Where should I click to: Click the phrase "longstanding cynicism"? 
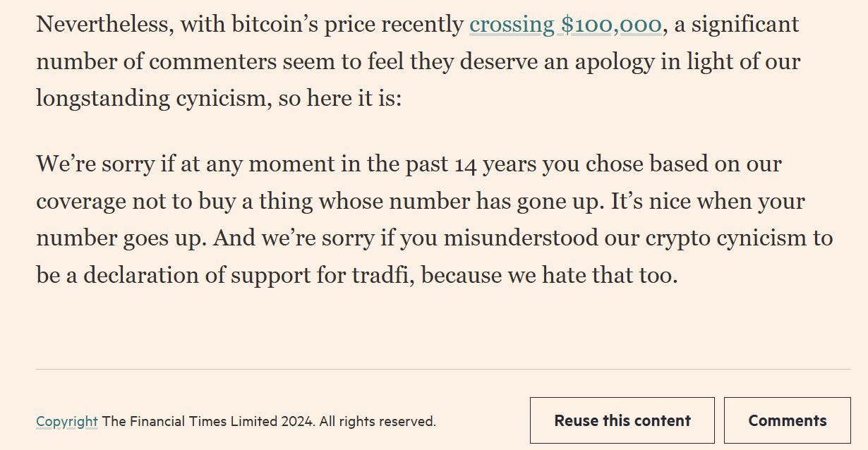(152, 98)
